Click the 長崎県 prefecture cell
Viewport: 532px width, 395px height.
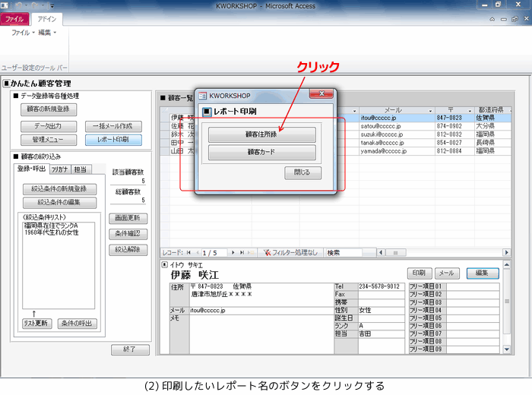492,143
